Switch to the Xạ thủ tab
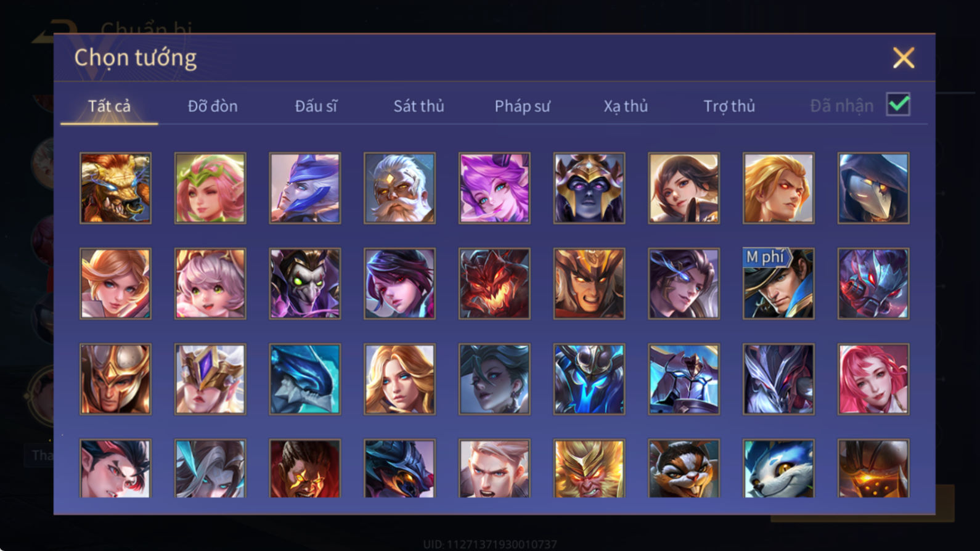Image resolution: width=980 pixels, height=551 pixels. pos(626,106)
